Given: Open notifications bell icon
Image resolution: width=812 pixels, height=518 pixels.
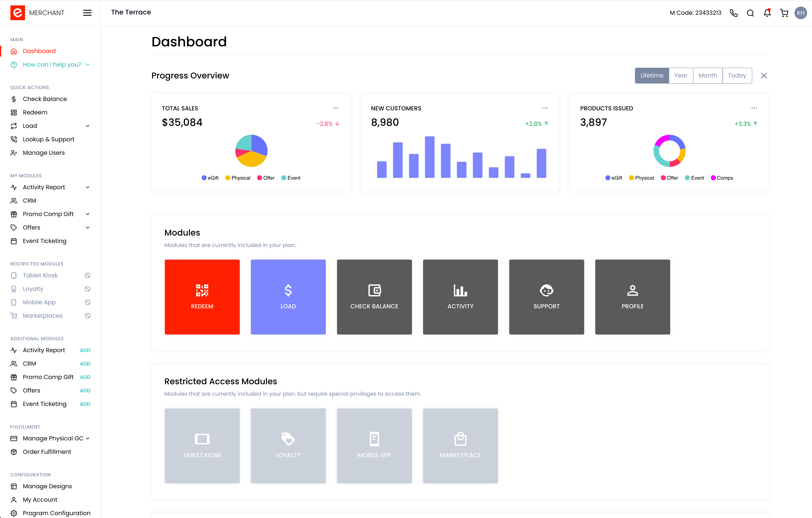Looking at the screenshot, I should (767, 13).
